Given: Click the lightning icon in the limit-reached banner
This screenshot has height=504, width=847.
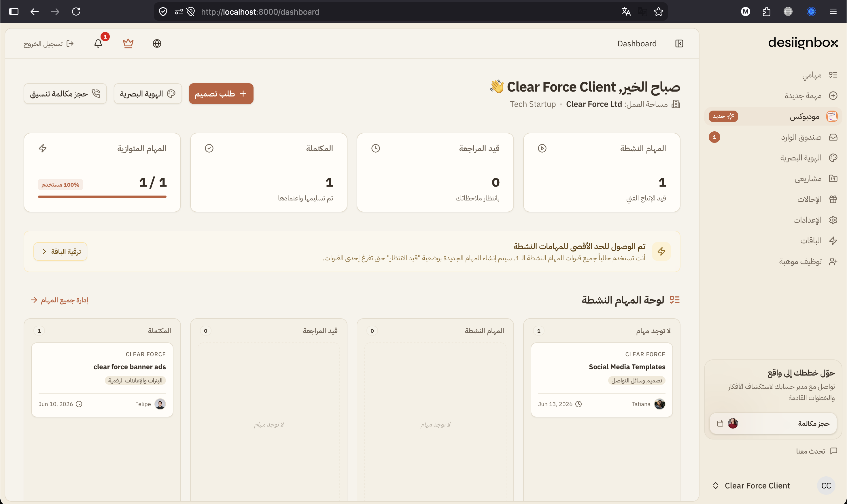Looking at the screenshot, I should tap(661, 251).
